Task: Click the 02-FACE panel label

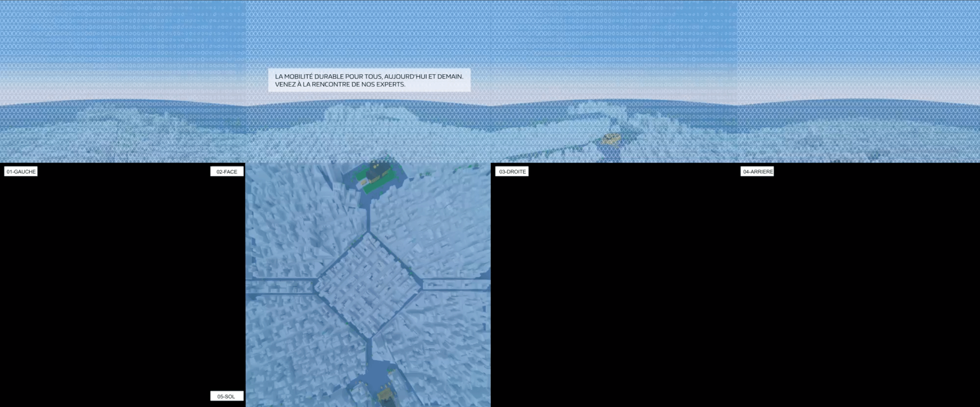Action: coord(227,171)
